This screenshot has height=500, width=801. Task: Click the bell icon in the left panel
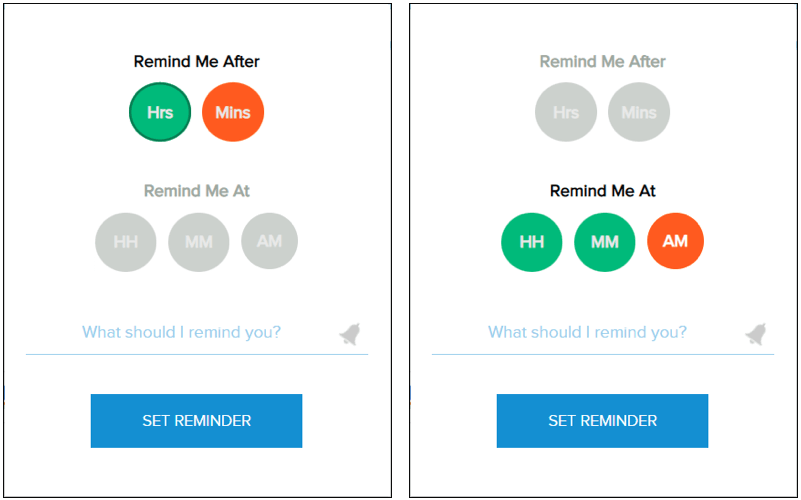point(349,334)
